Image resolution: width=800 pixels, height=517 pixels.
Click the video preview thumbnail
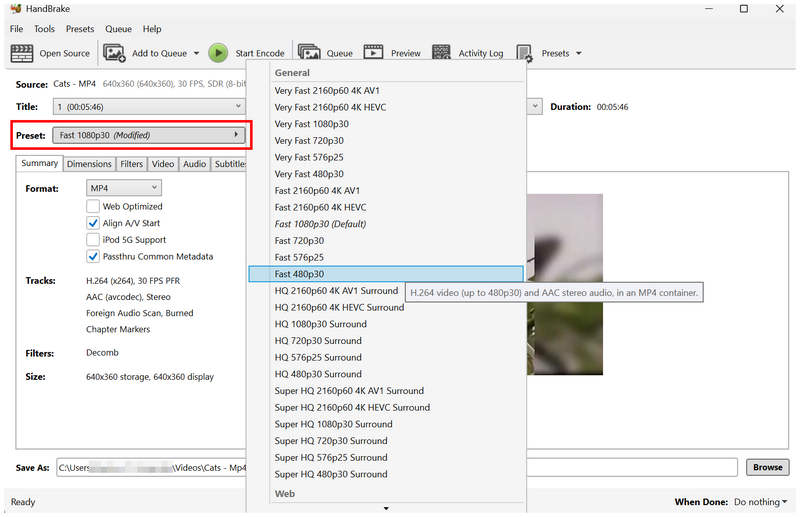click(x=565, y=284)
